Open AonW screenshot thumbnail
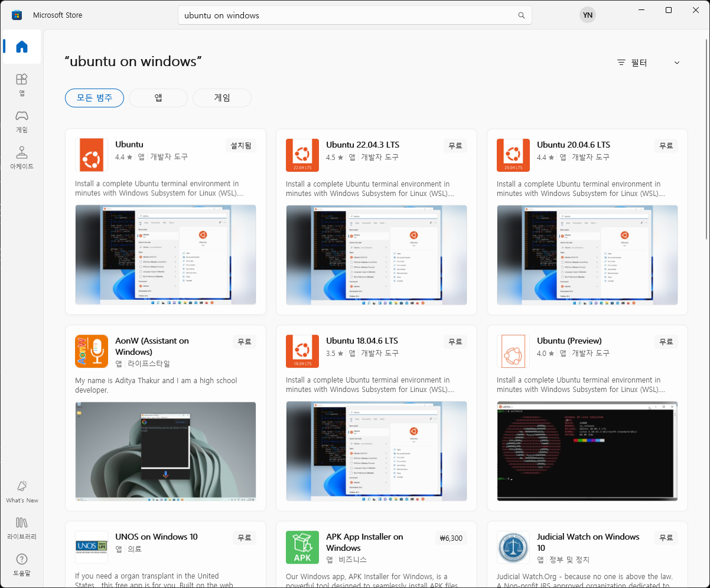The width and height of the screenshot is (710, 588). pos(165,452)
